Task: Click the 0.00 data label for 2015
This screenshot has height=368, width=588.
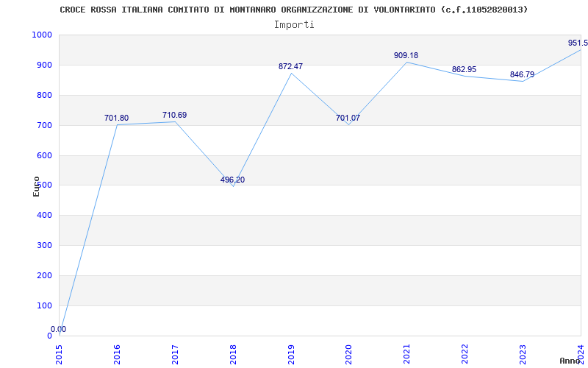Action: (59, 329)
